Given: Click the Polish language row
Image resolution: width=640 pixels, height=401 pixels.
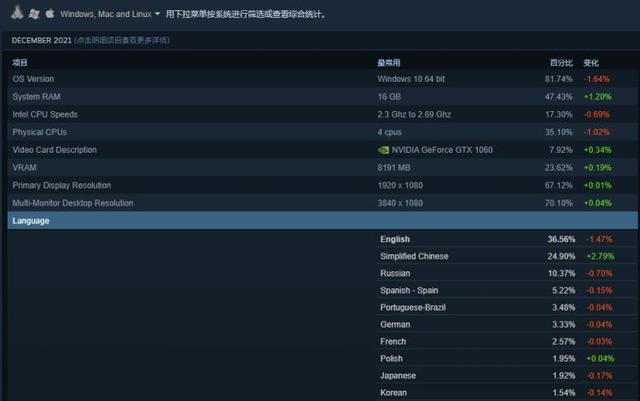Looking at the screenshot, I should [506, 359].
